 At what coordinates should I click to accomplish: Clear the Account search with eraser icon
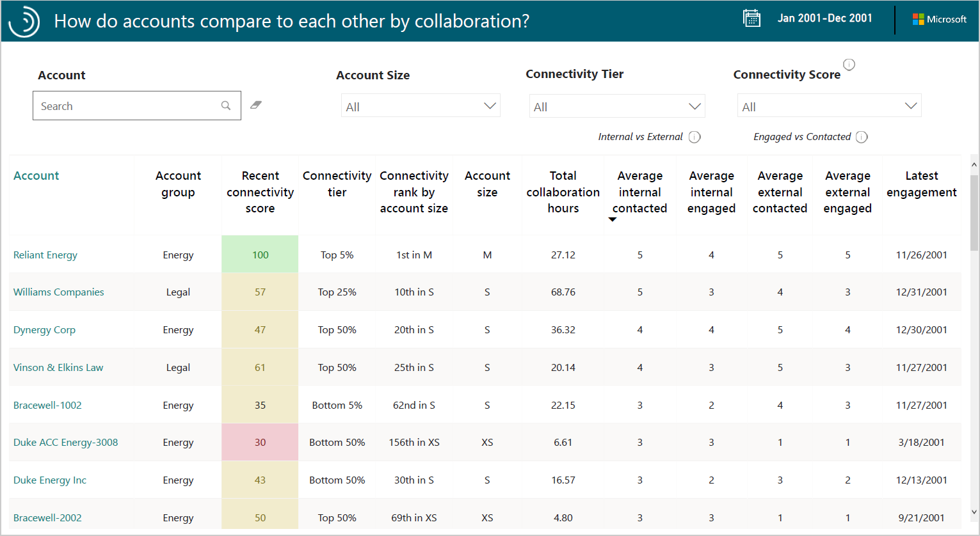[256, 105]
